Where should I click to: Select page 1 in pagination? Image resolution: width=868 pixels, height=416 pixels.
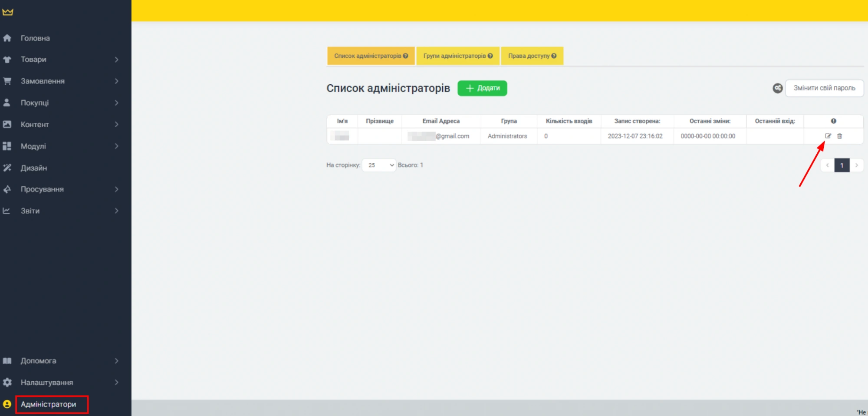coord(842,165)
